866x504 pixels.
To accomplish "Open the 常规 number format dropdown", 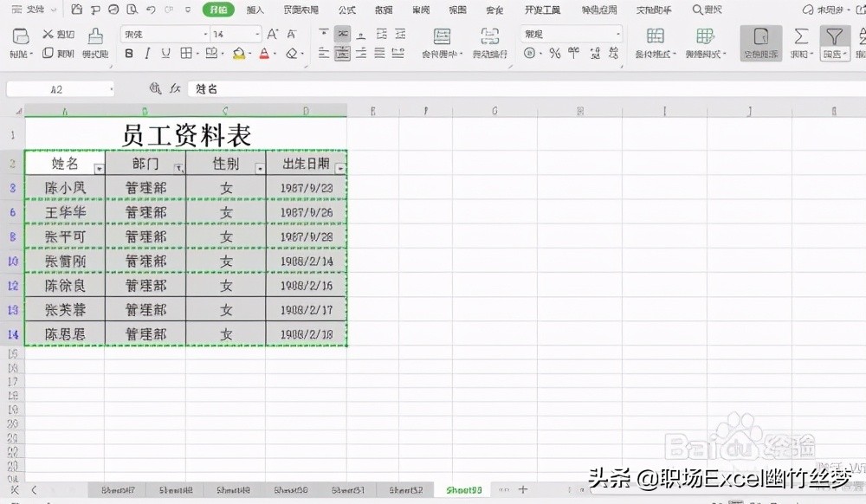I will [611, 33].
